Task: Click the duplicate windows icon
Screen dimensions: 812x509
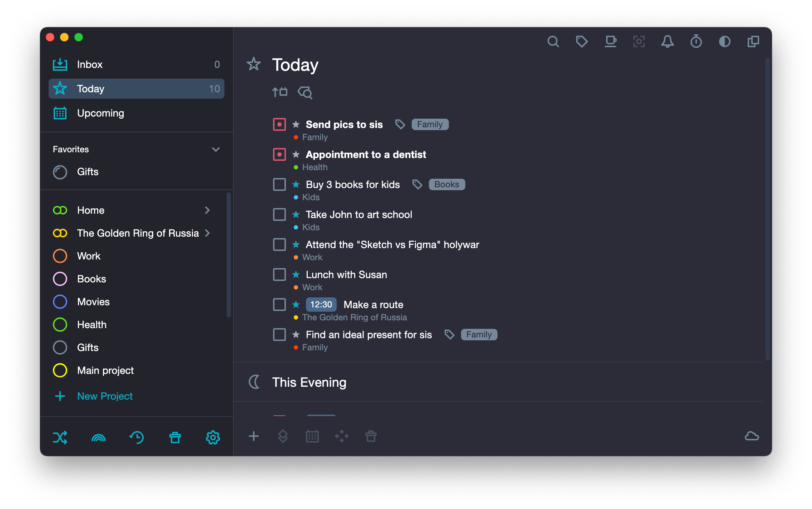Action: [x=753, y=42]
